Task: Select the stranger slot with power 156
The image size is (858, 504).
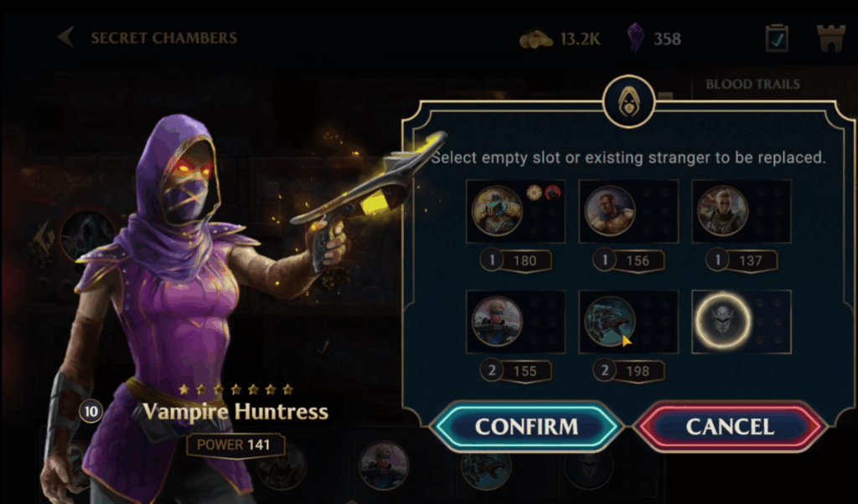Action: pyautogui.click(x=628, y=211)
